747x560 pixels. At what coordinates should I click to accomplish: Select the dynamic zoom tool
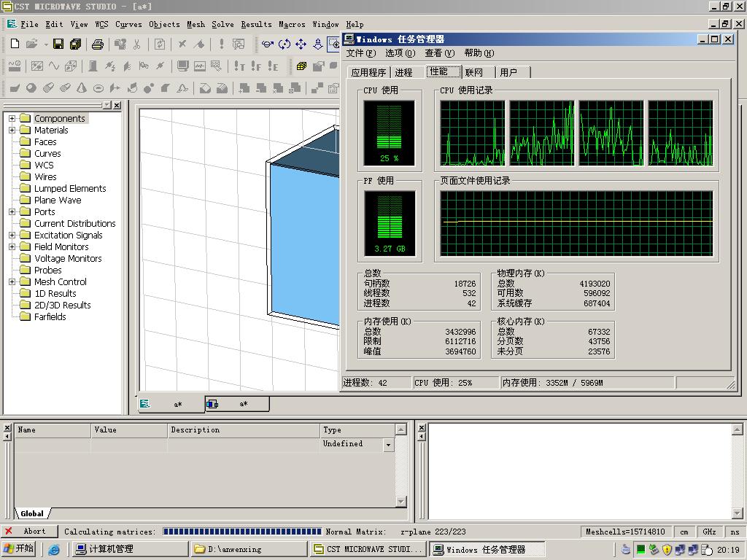[318, 44]
